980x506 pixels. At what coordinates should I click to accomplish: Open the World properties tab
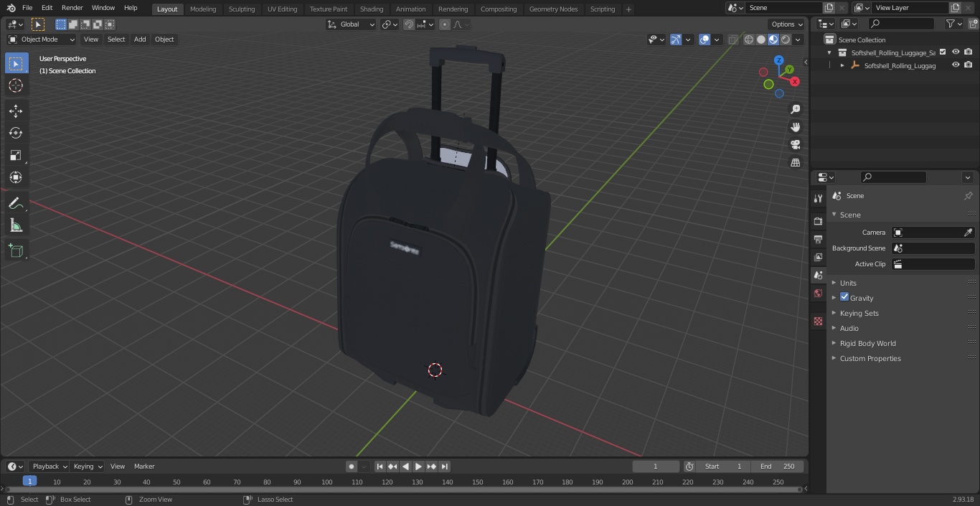[x=818, y=293]
